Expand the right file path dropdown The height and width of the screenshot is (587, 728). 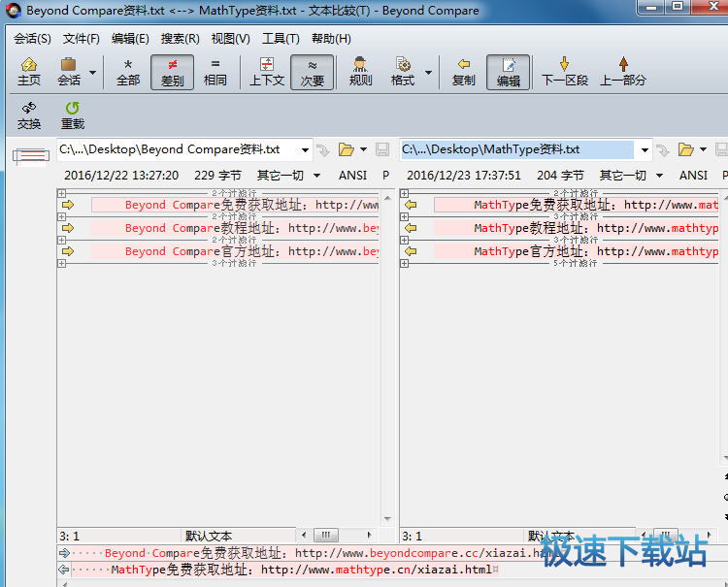click(645, 149)
